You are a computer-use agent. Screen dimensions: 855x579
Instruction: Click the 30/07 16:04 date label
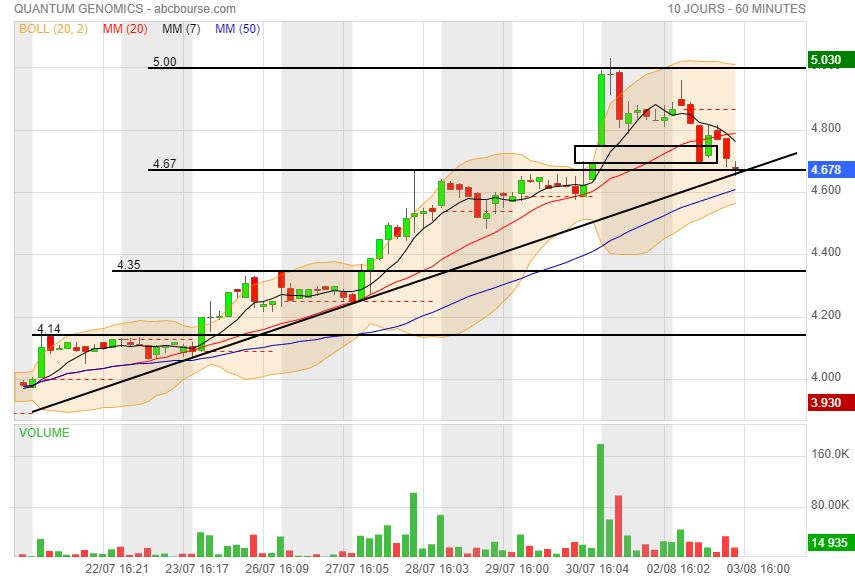tap(597, 569)
